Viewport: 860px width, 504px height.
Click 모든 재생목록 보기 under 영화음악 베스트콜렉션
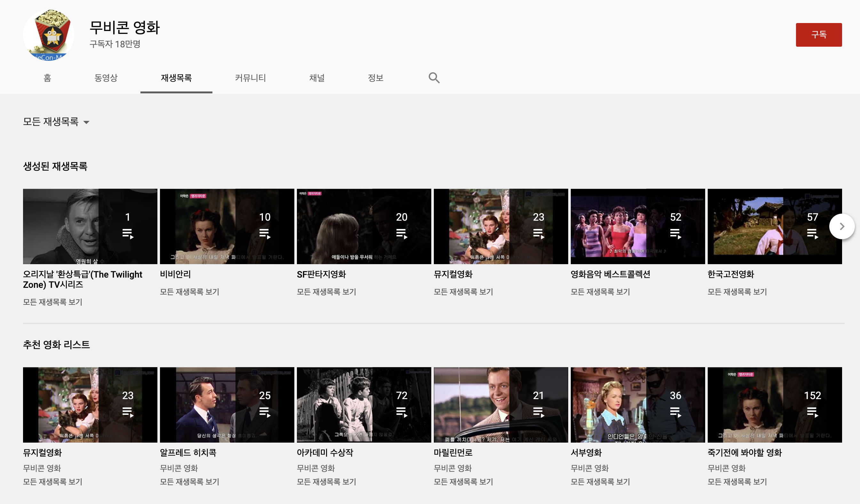600,292
